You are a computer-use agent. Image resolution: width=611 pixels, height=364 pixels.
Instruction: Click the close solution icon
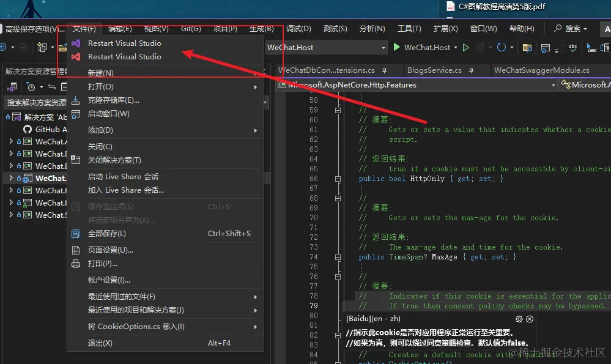point(76,160)
